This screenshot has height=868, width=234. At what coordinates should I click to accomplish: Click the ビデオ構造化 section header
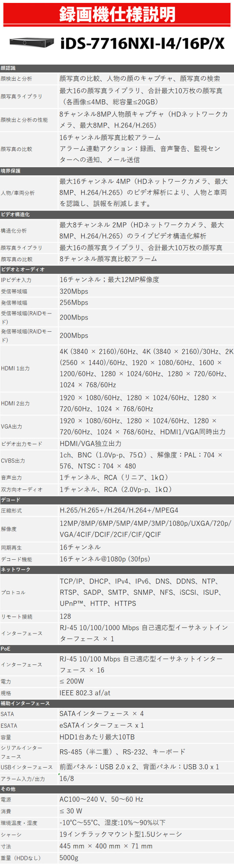15,214
